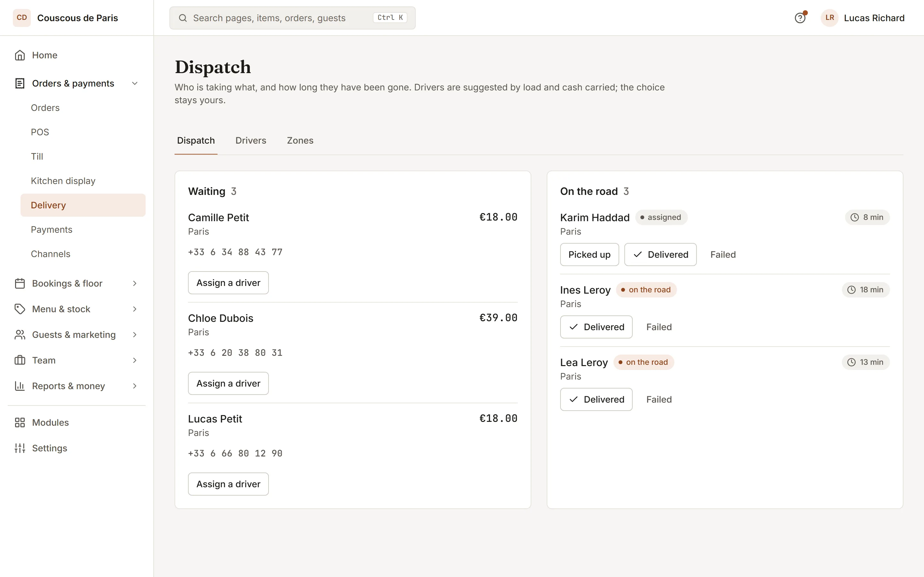Click the Home house icon in sidebar
Screen dimensions: 924x577
point(20,55)
